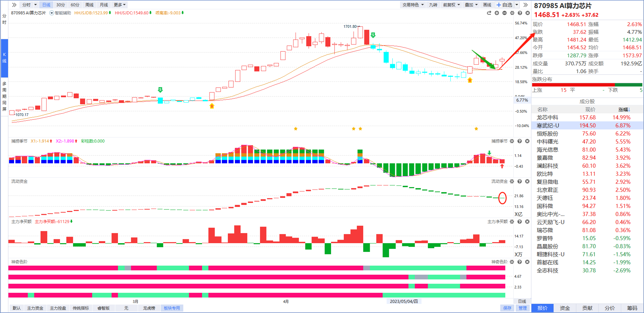Click the 保存 button

(x=507, y=308)
